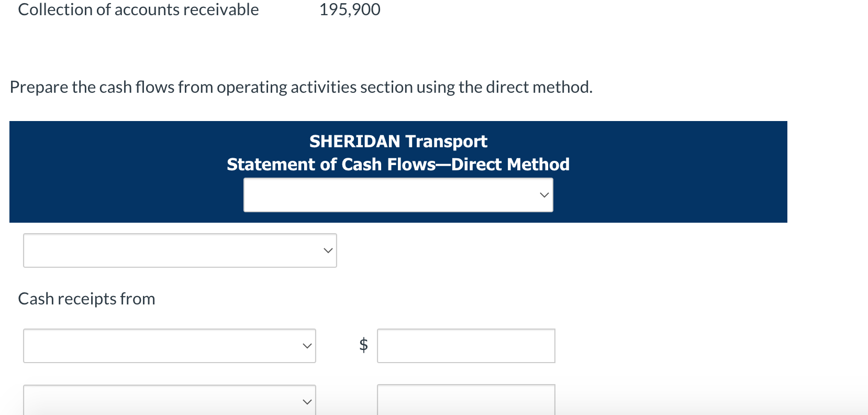
Task: Expand the second dropdown under Cash receipts from
Action: 169,401
